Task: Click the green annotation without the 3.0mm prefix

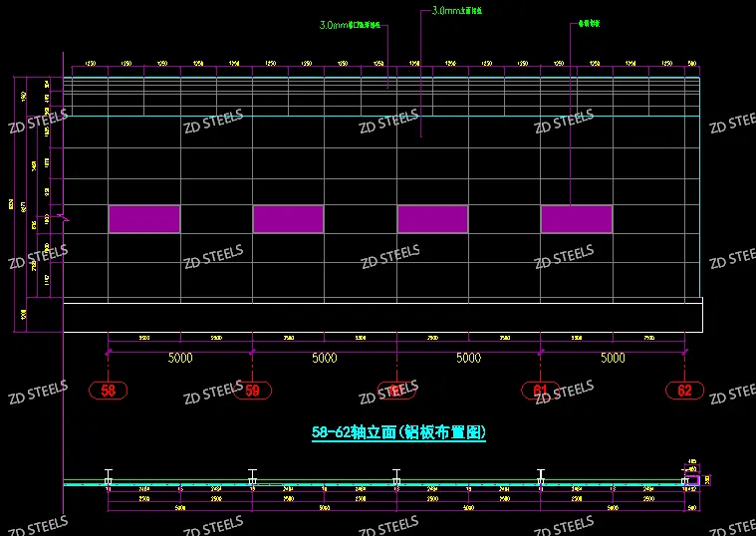Action: [589, 23]
